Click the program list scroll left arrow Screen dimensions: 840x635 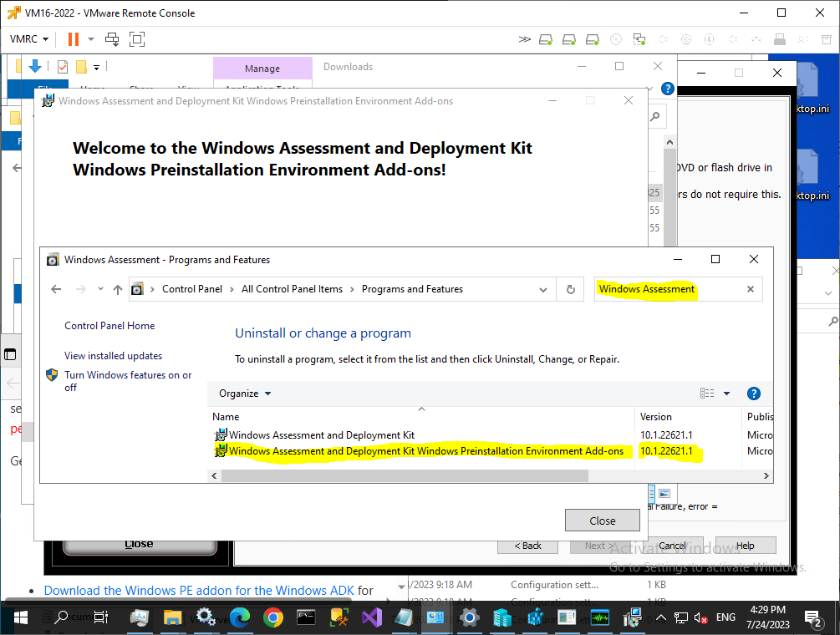(214, 475)
